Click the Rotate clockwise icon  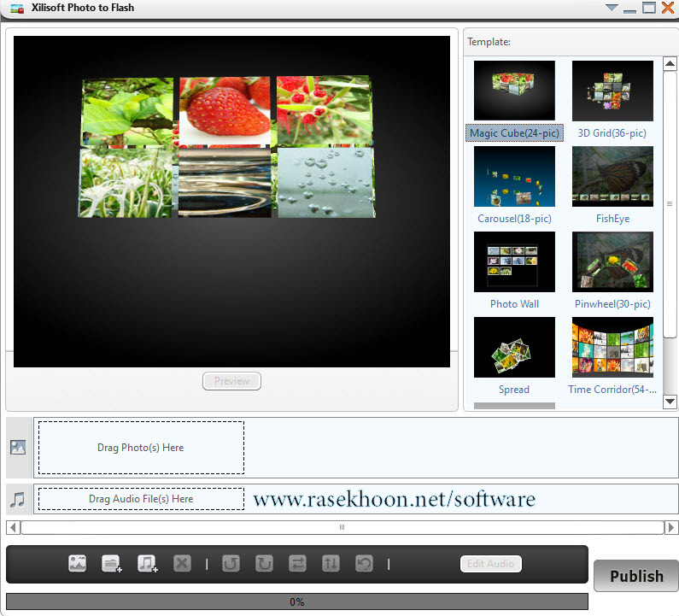(264, 564)
